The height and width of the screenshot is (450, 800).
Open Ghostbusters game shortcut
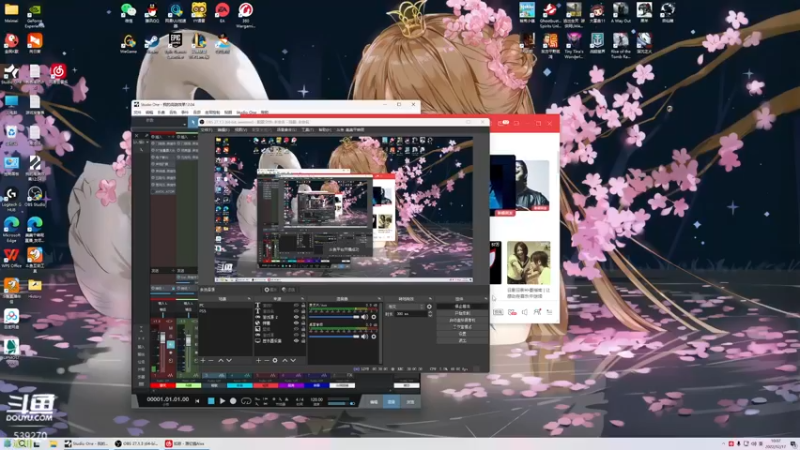(x=549, y=14)
